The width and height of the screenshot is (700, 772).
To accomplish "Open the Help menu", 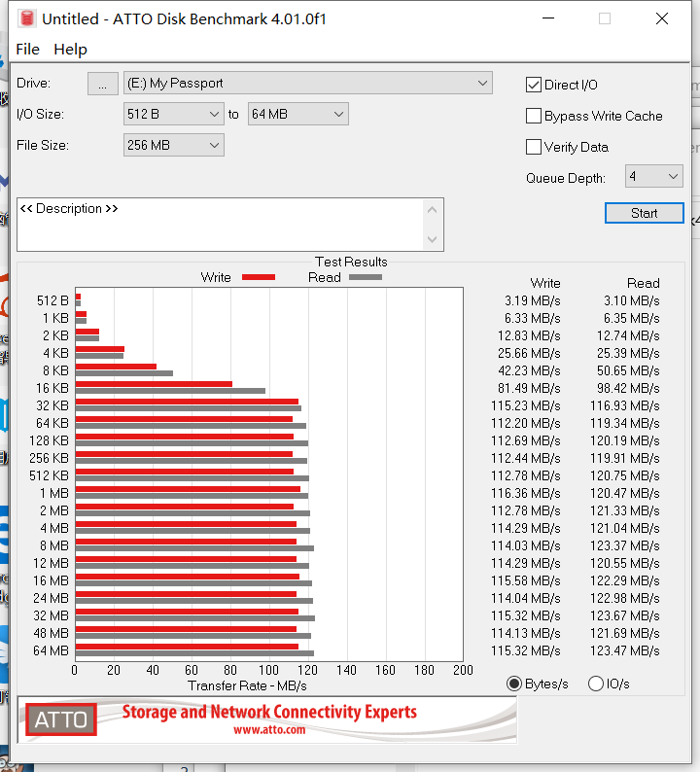I will (70, 49).
